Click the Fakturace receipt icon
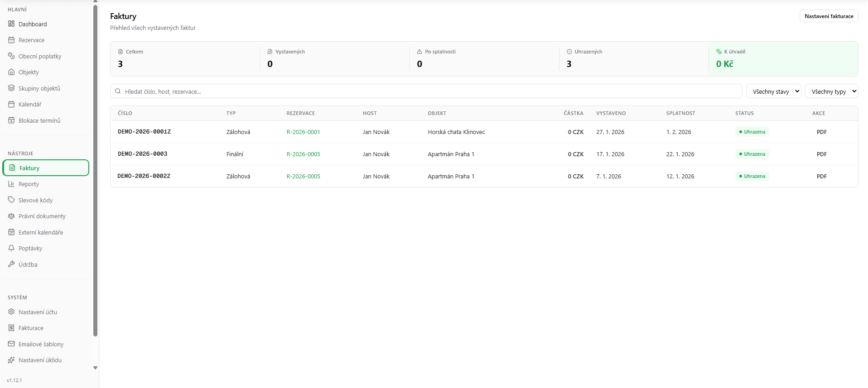The height and width of the screenshot is (388, 868). (11, 328)
